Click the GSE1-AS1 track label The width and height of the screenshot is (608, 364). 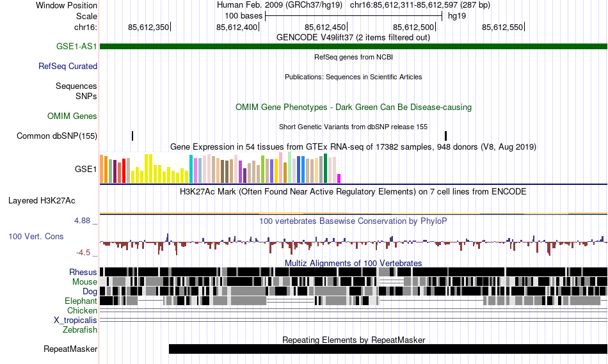click(x=76, y=46)
